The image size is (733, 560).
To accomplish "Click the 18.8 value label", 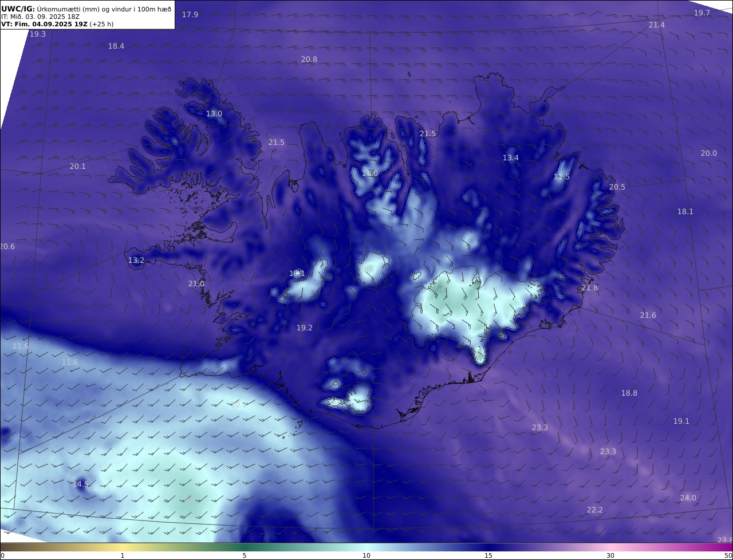I will coord(629,393).
